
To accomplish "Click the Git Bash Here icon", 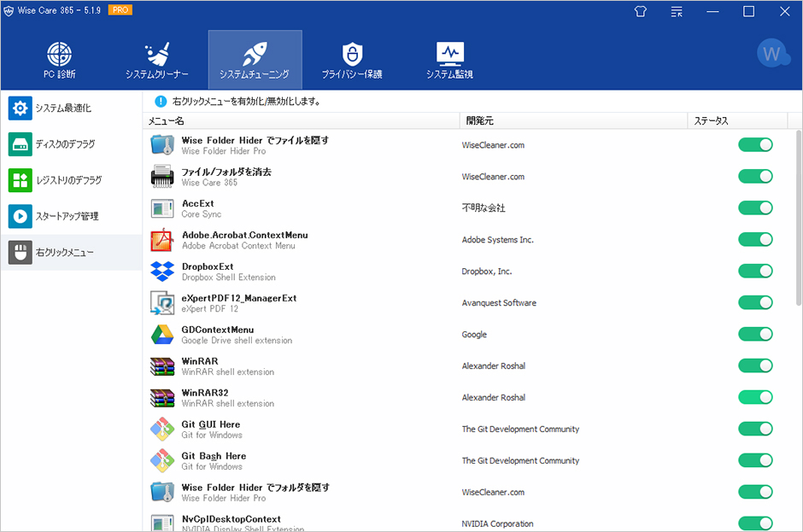I will [x=162, y=461].
